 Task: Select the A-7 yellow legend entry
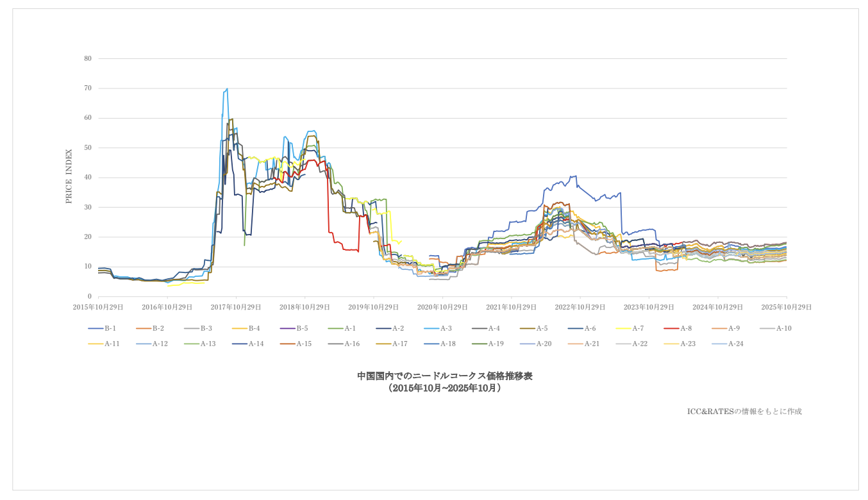pyautogui.click(x=630, y=328)
